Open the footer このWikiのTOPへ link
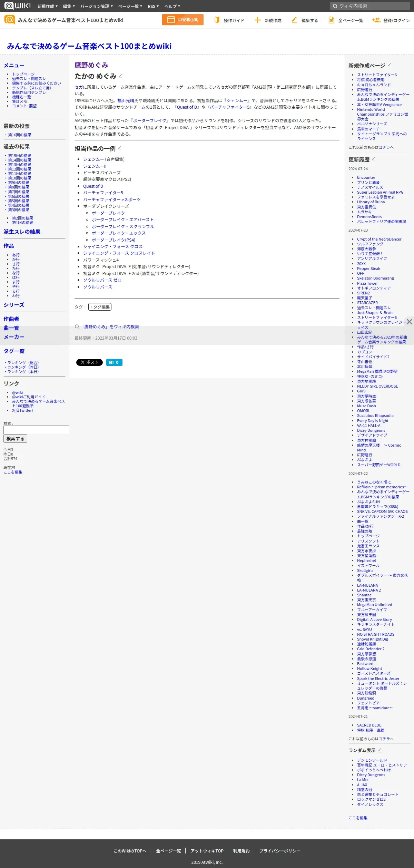The image size is (414, 868). point(130,851)
